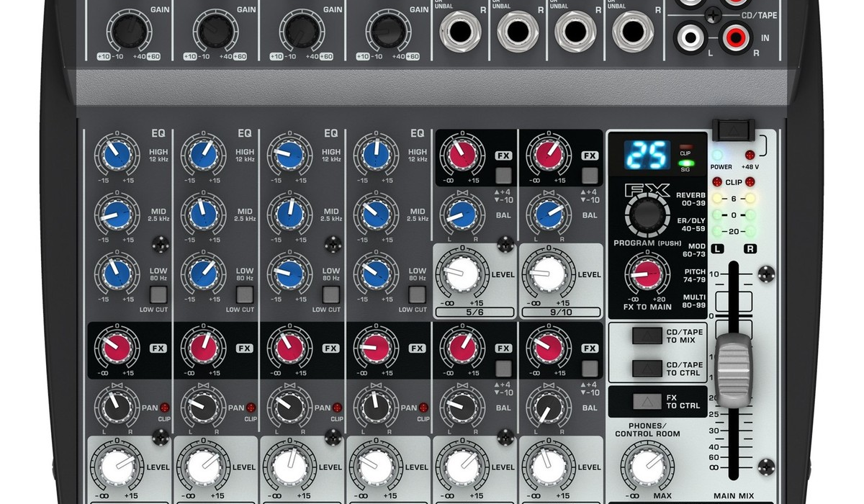Adjust channel 1 red FX send knob
Screen dimensions: 864x504
click(x=116, y=348)
